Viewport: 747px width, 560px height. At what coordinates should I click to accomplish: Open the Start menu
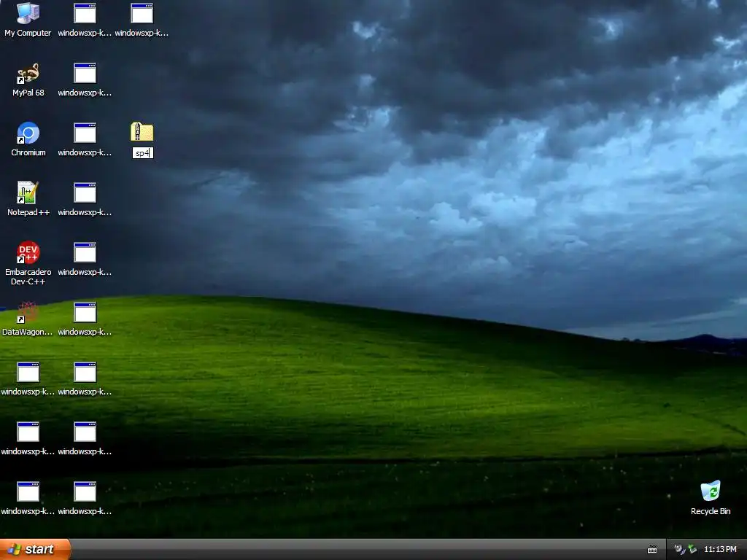[x=35, y=549]
